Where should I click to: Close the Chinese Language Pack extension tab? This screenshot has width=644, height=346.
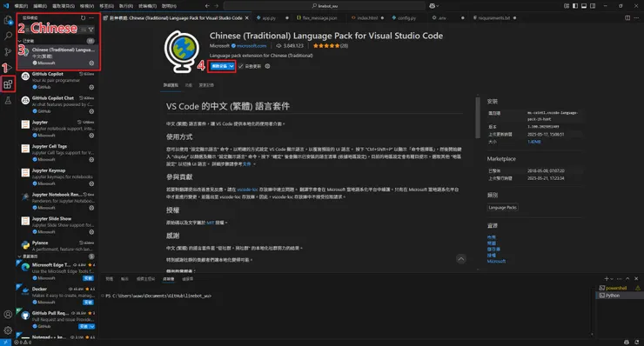(247, 18)
